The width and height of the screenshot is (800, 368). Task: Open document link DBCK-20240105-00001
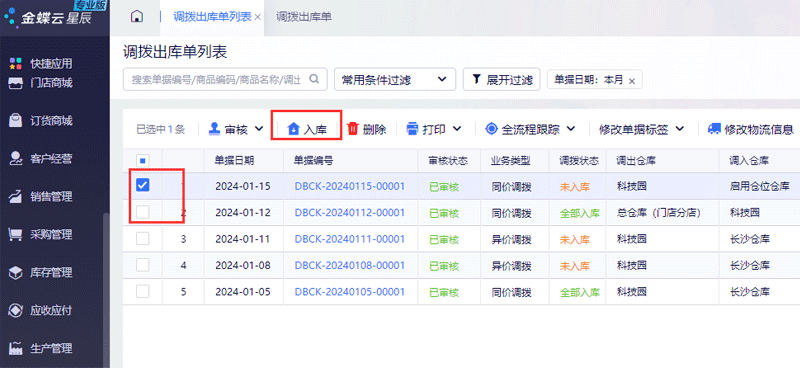click(349, 292)
